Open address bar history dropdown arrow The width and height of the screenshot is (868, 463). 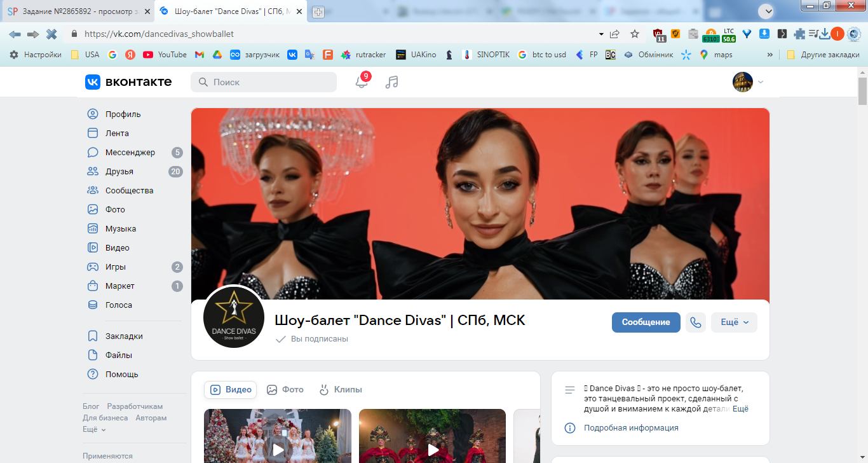[601, 34]
